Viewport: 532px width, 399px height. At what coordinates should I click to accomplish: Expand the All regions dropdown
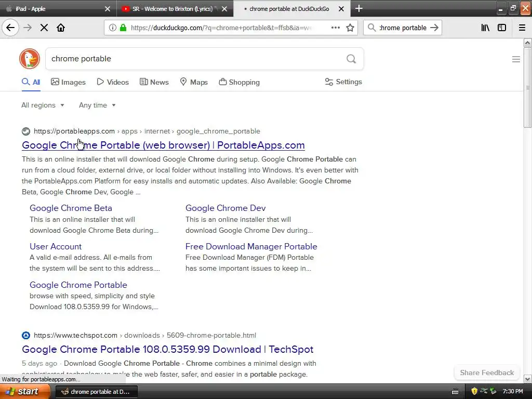point(43,105)
